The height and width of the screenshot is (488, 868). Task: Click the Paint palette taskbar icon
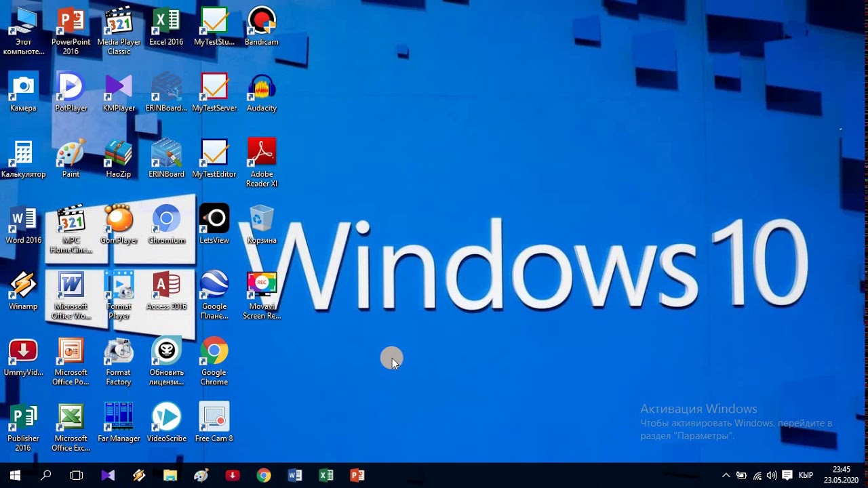click(201, 475)
